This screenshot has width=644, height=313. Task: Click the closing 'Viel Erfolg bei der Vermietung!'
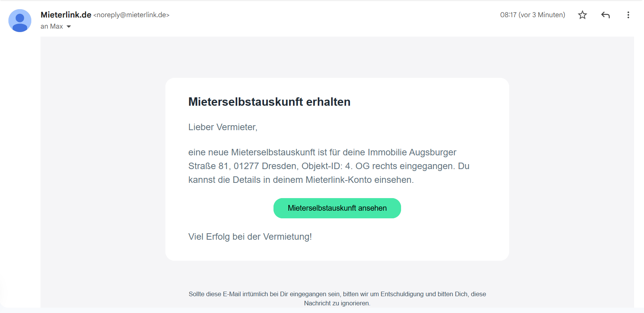tap(250, 237)
